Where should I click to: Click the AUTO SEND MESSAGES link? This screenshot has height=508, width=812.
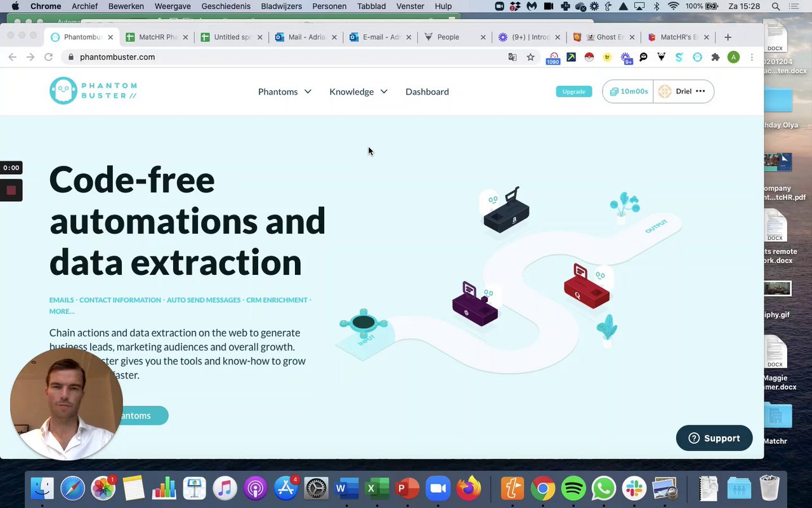coord(204,300)
